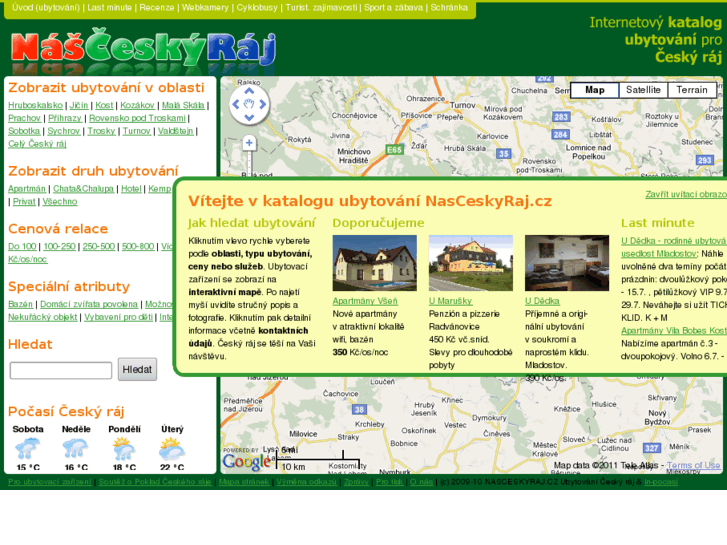Click the Hledat search button
Viewport: 727px width, 545px height.
point(137,369)
